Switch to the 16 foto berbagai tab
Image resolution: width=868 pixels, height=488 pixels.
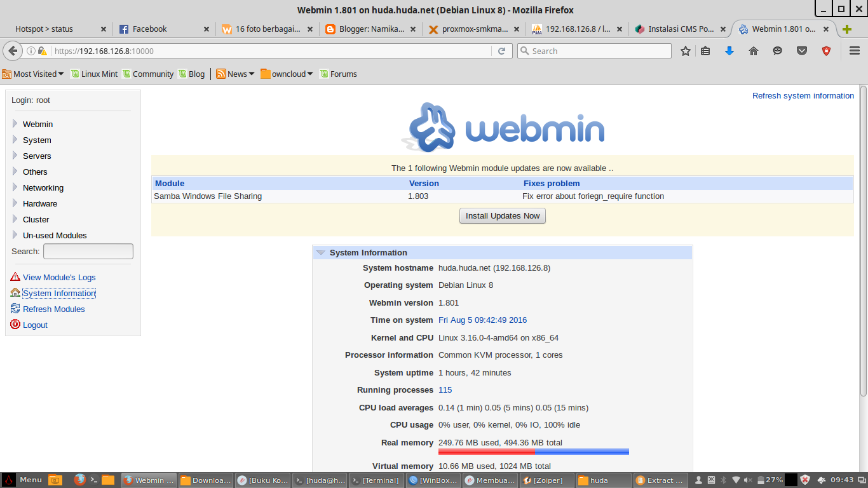268,29
